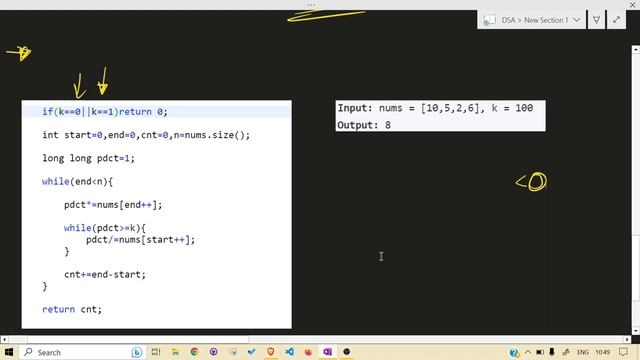Click the 'Output: 8' text

[x=364, y=125]
